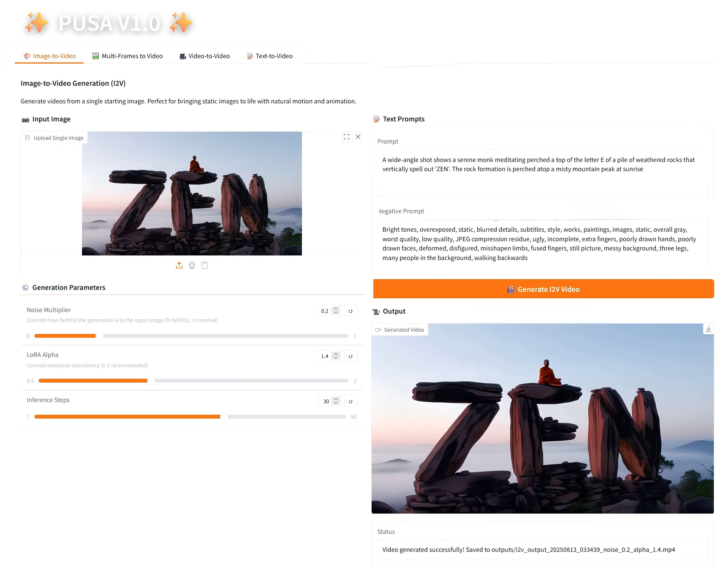Viewport: 728px width, 571px height.
Task: Reset Noise Multiplier to default
Action: tap(351, 311)
